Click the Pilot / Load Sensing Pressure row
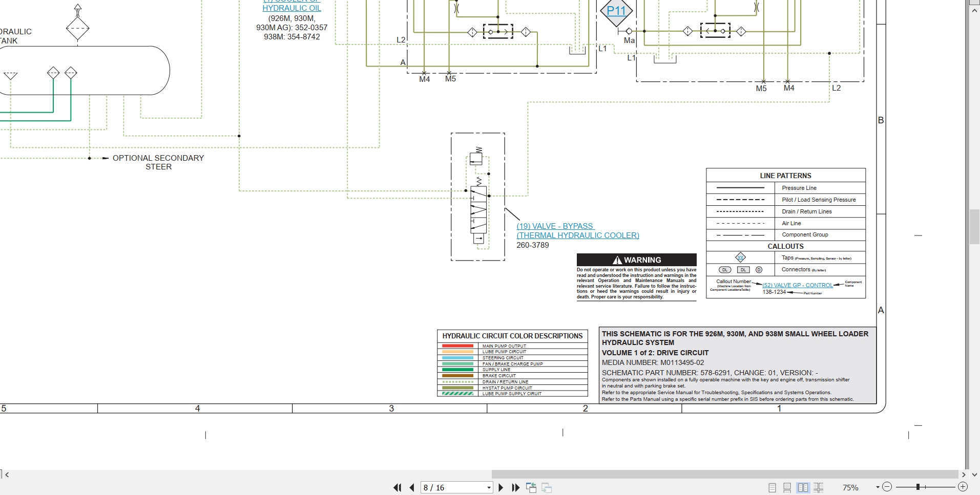Viewport: 980px width, 495px height. point(786,200)
